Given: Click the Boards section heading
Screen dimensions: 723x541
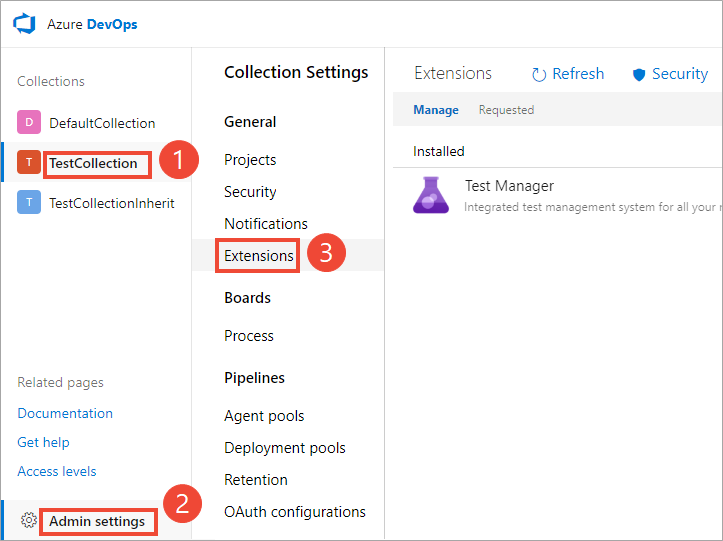Looking at the screenshot, I should point(247,298).
